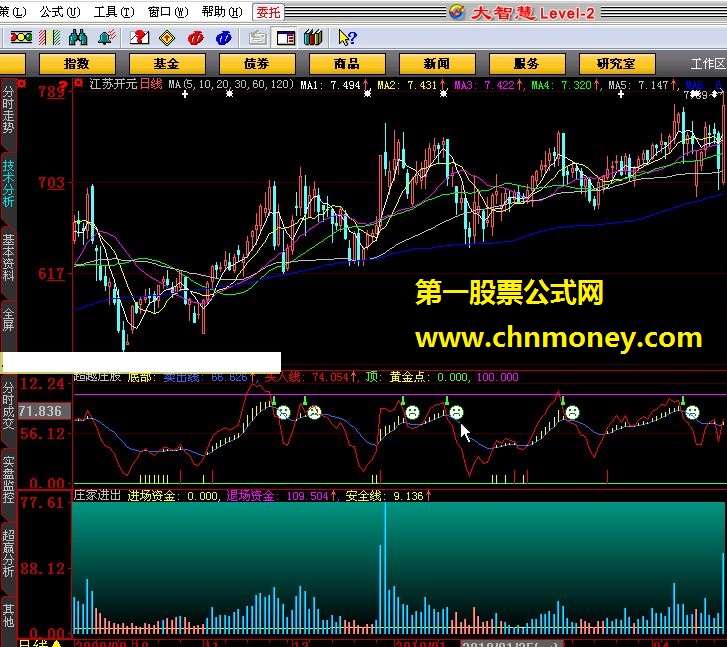Viewport: 727px width, 647px height.
Task: Click the highlighted 2010/01/25 date marker
Action: point(512,644)
